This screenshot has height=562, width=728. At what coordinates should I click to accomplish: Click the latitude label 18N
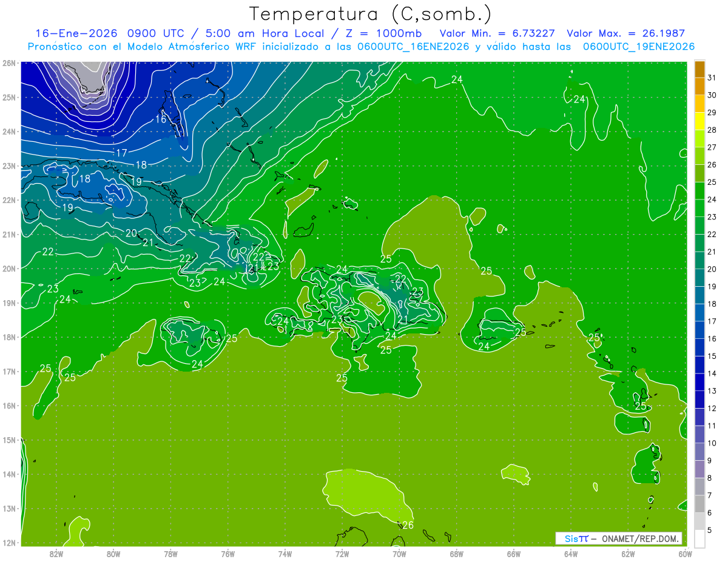[9, 337]
